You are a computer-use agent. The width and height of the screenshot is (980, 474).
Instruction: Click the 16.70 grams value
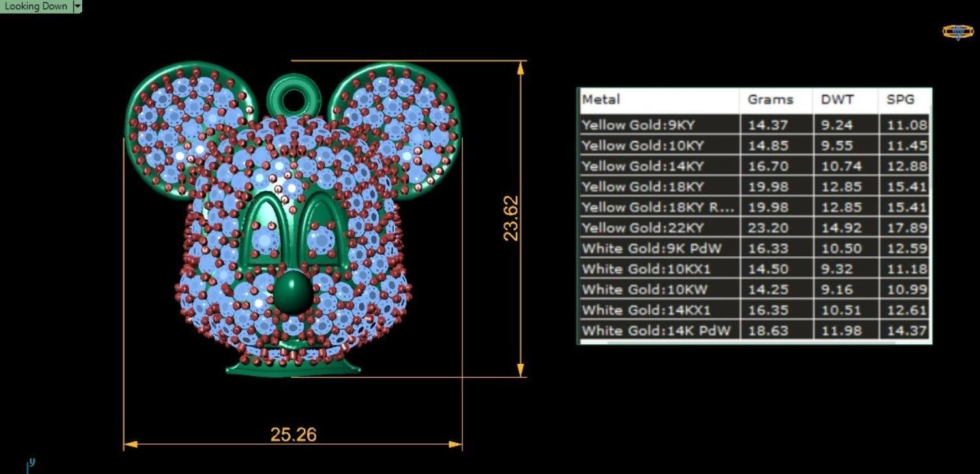coord(768,166)
